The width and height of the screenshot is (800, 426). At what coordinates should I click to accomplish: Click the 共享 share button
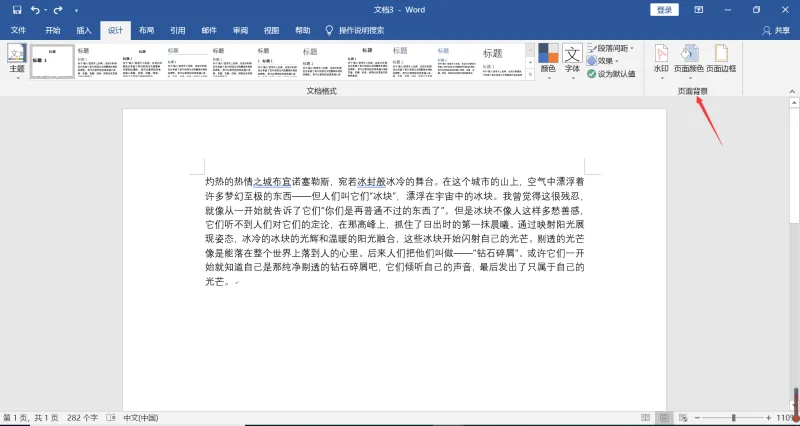(x=776, y=31)
